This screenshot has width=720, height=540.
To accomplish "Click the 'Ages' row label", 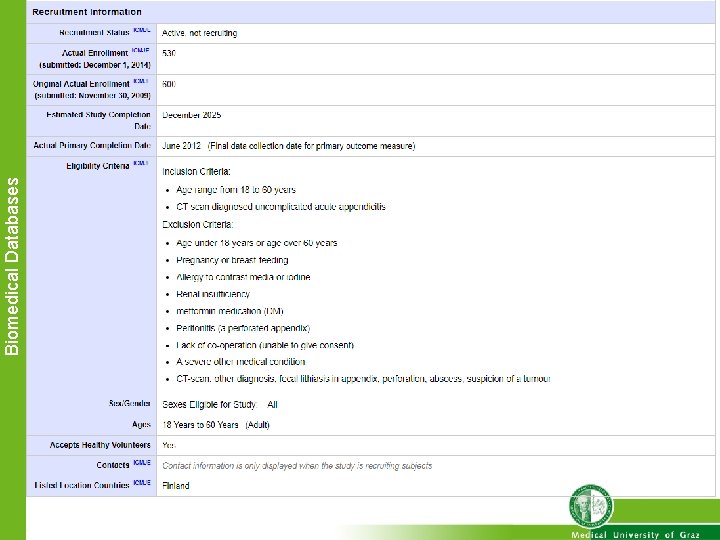I will tap(141, 424).
